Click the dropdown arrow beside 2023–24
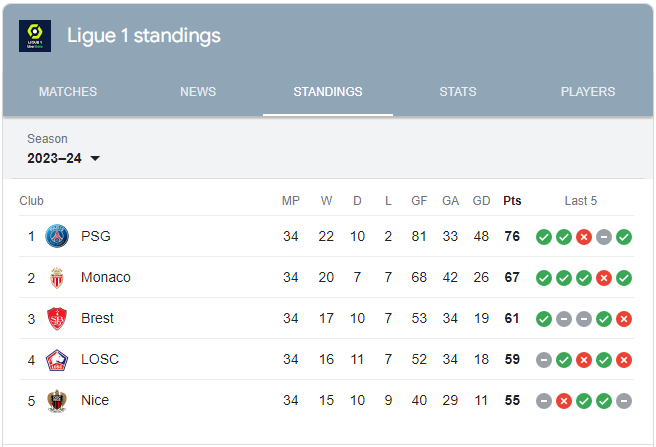 pyautogui.click(x=95, y=158)
